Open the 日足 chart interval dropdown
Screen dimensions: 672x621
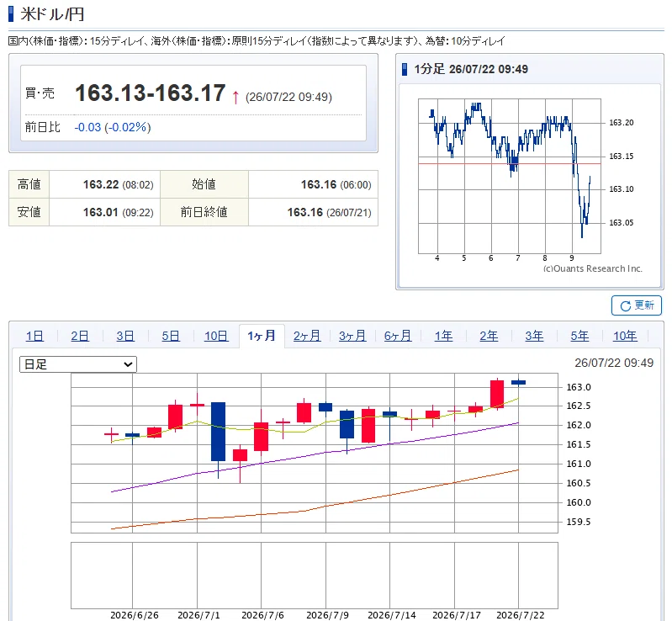click(78, 364)
